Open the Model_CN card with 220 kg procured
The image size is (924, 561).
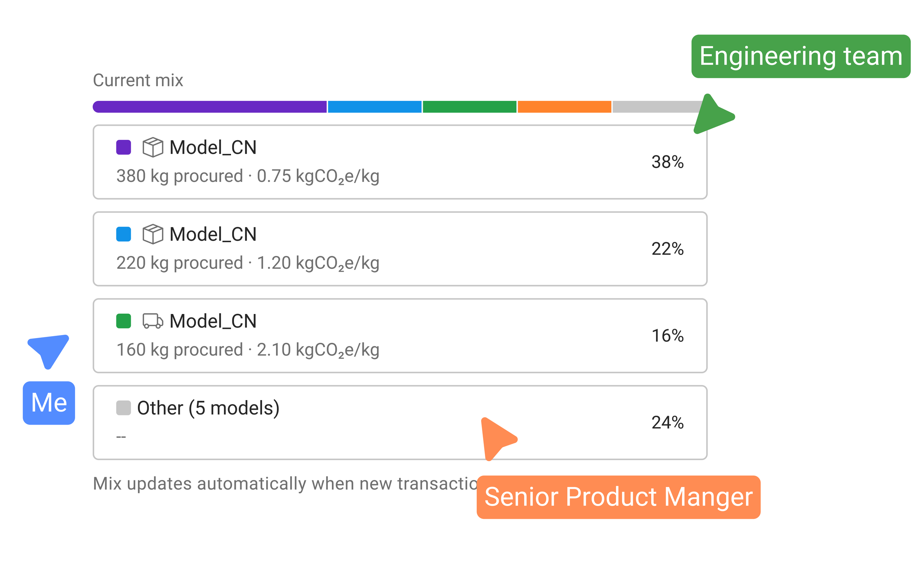400,249
